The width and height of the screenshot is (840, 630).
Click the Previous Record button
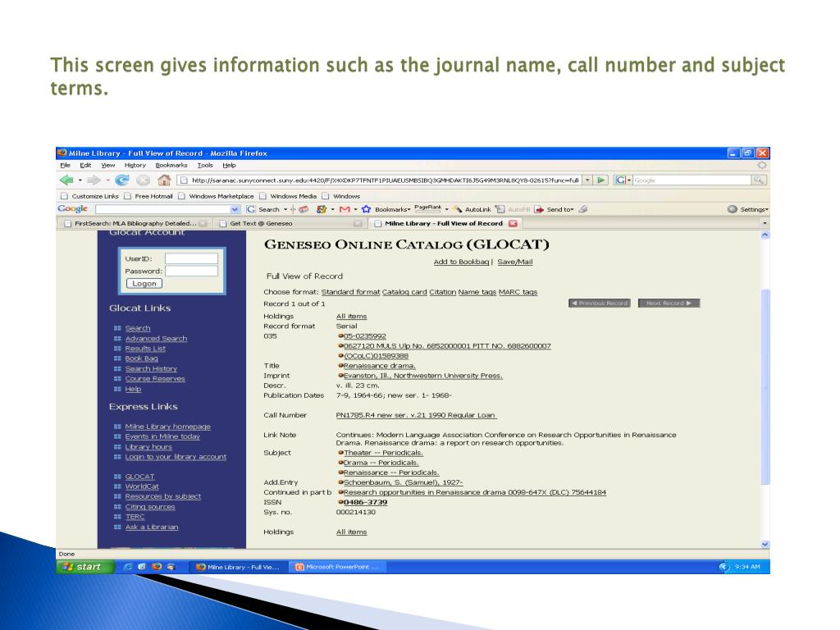click(600, 304)
